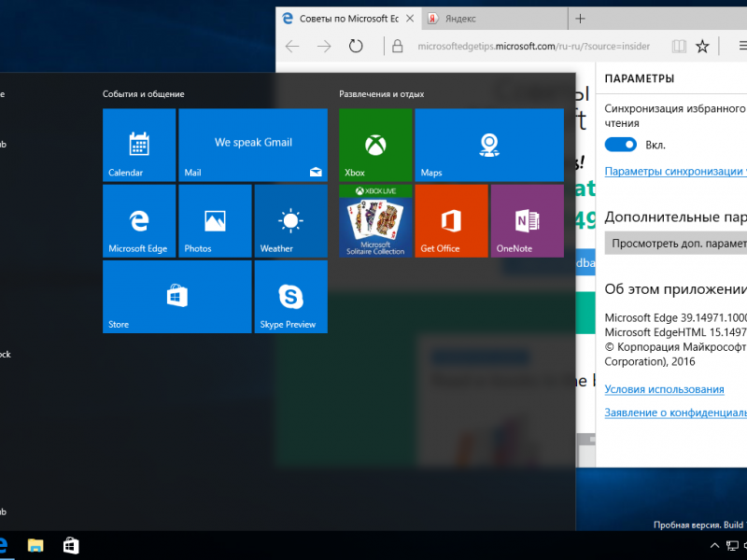Screen dimensions: 747x560
Task: Open the Xbox tile
Action: pyautogui.click(x=375, y=145)
